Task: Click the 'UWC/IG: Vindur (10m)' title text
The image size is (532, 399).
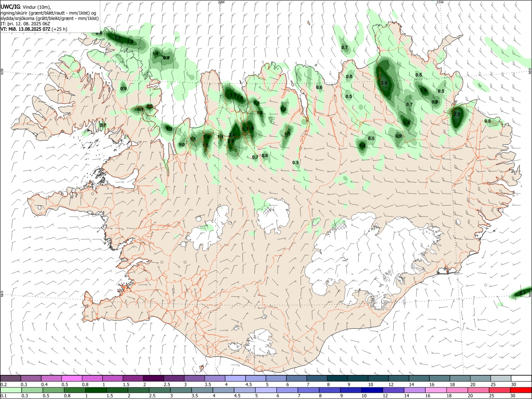Action: coord(26,7)
